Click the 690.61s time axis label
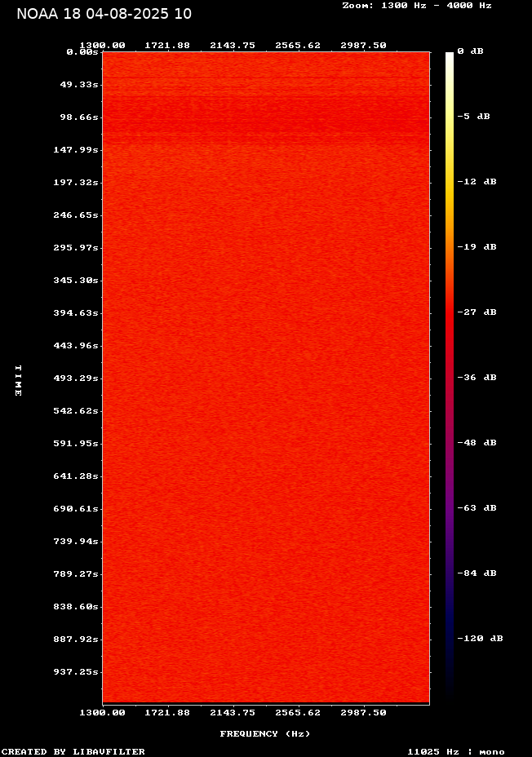This screenshot has width=532, height=757. 77,508
